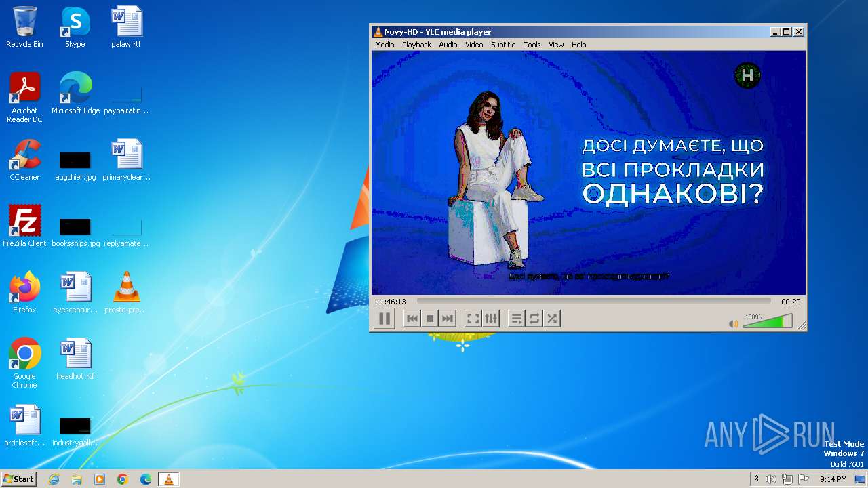
Task: Open the Media menu
Action: [384, 45]
